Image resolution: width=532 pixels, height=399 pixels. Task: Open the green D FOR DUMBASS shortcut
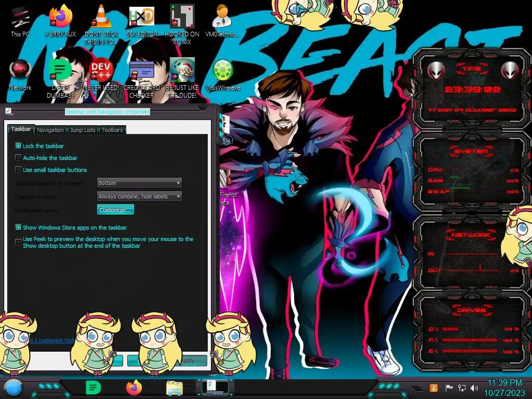click(60, 78)
